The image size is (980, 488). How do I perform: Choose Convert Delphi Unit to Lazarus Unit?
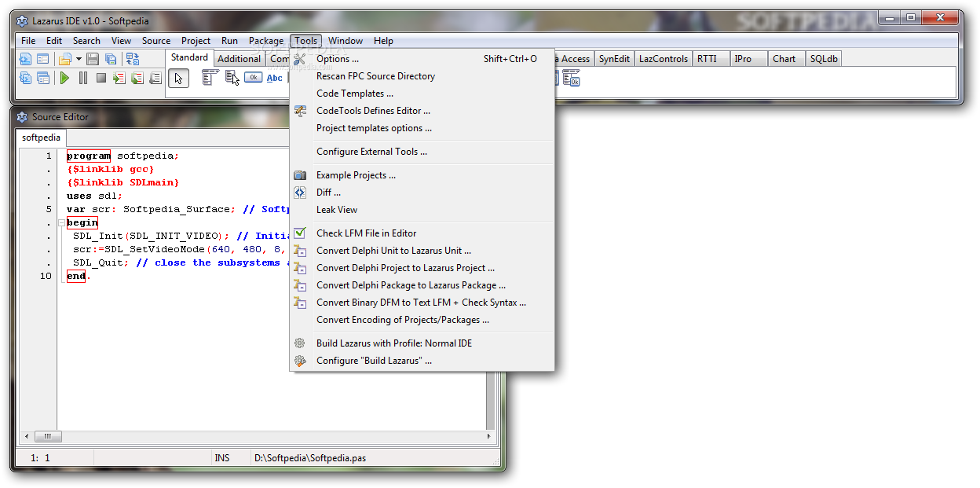pos(422,251)
